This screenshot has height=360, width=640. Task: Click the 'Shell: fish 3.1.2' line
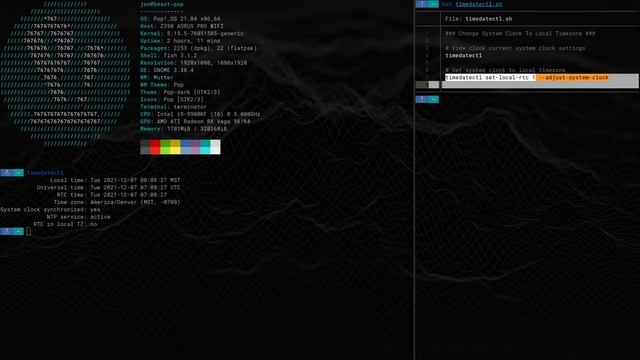pos(169,56)
